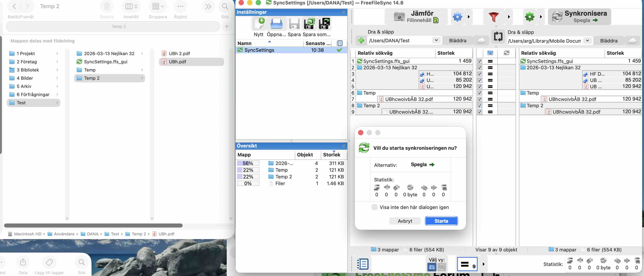This screenshot has width=644, height=276.
Task: Click the Dela share icon
Action: tap(23, 262)
